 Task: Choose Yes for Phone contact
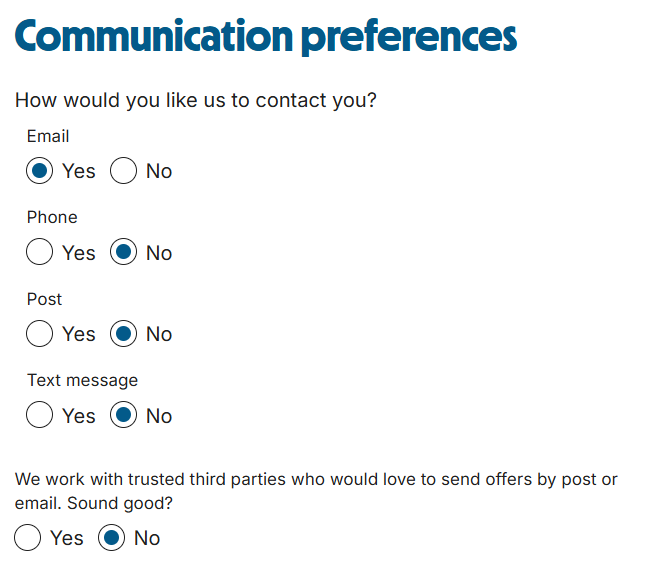click(40, 253)
